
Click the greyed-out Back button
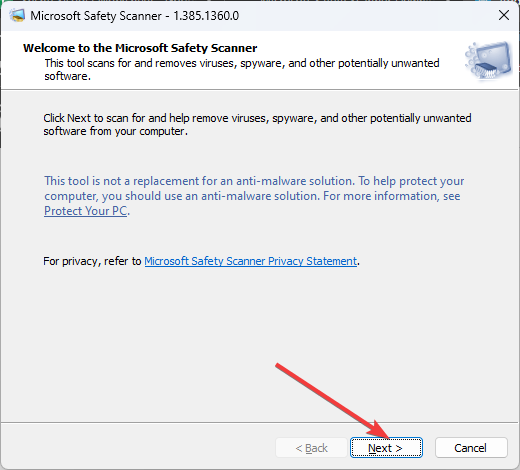pos(311,448)
